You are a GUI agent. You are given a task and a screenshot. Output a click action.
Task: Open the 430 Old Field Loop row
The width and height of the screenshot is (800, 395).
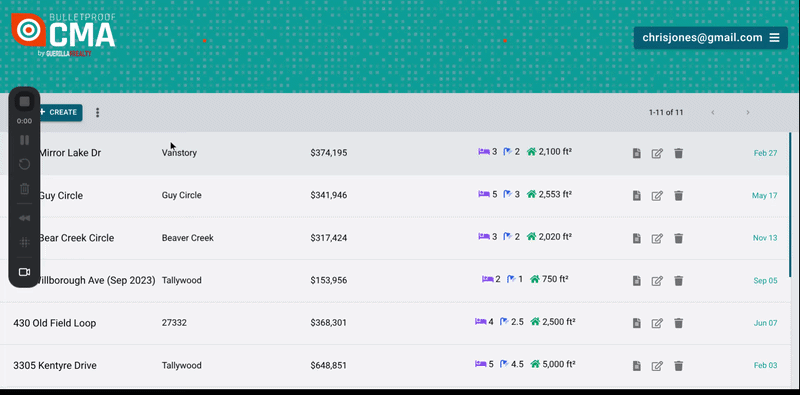395,323
